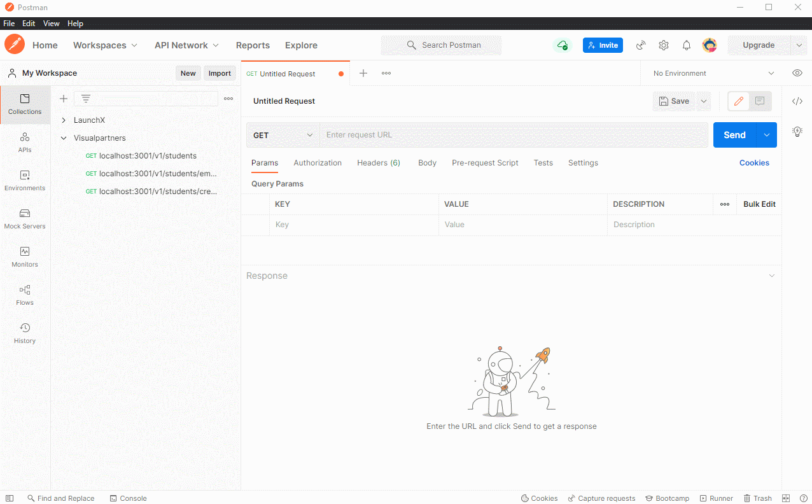The height and width of the screenshot is (504, 812).
Task: Open Cookies in status bar
Action: [540, 498]
